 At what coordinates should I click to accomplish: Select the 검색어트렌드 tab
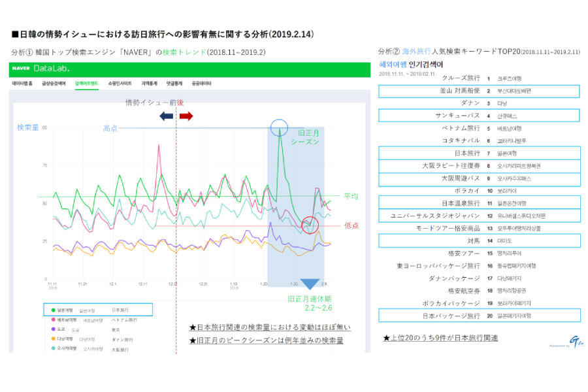click(x=87, y=83)
